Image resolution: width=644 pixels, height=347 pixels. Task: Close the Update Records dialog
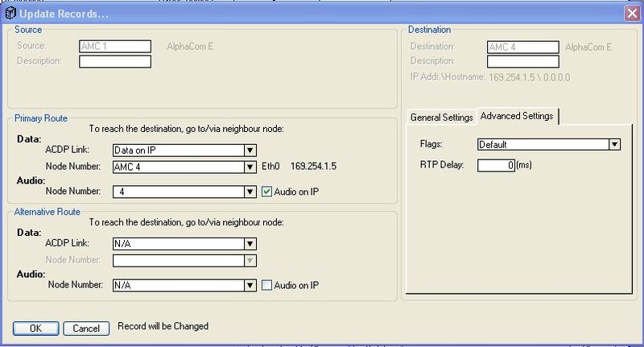(x=632, y=12)
